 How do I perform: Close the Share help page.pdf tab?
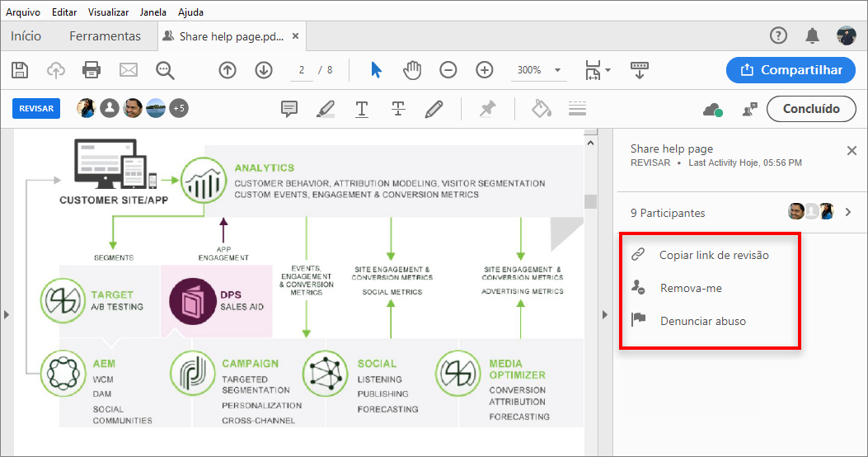pos(296,36)
